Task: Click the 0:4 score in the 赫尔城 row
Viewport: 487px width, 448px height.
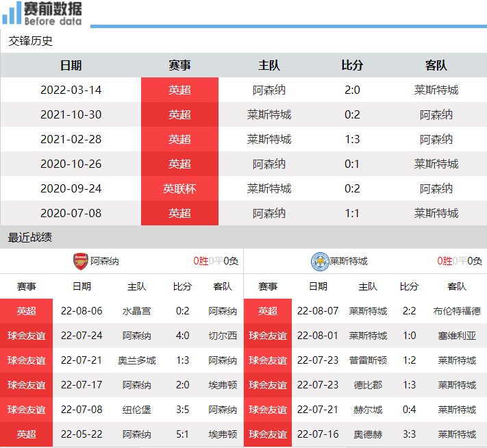Action: click(x=409, y=410)
